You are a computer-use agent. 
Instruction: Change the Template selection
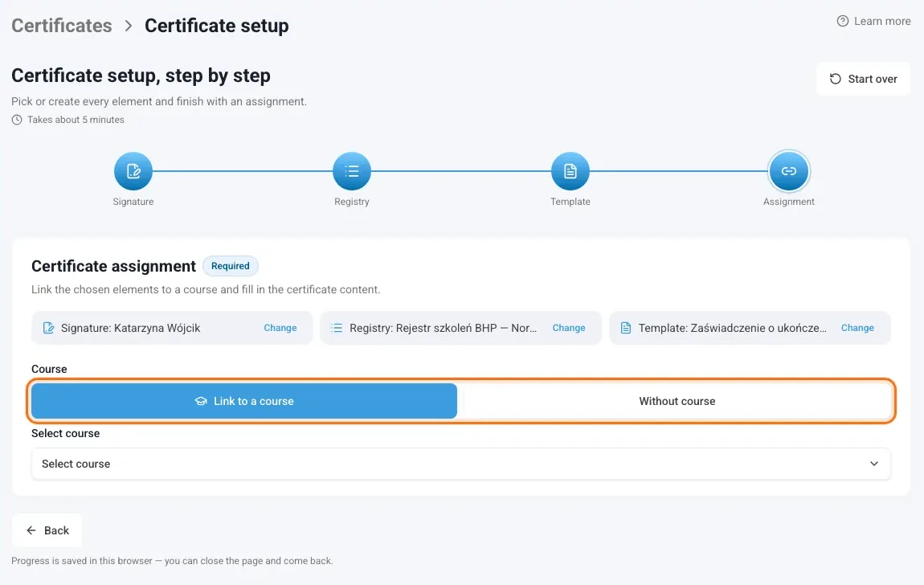click(x=857, y=328)
